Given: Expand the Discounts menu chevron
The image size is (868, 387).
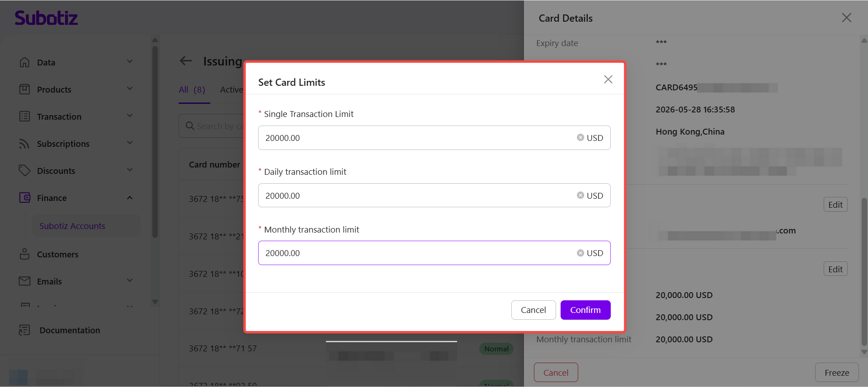Looking at the screenshot, I should [130, 170].
